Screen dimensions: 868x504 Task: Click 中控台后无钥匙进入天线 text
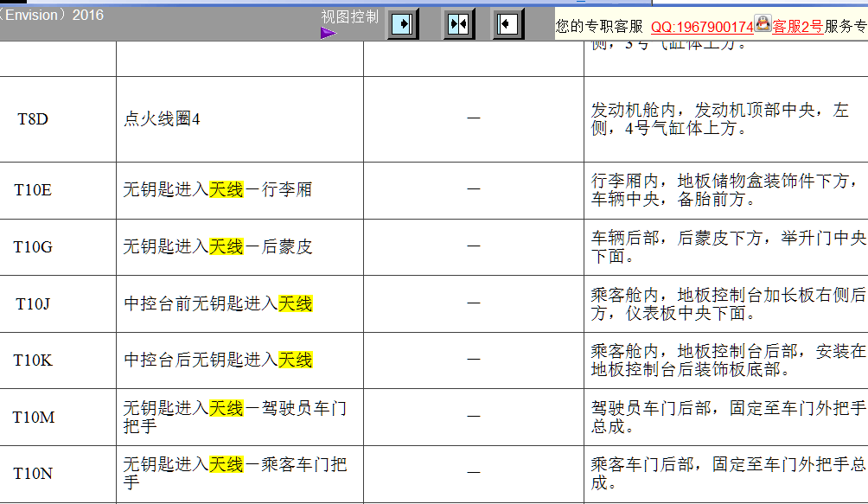[218, 360]
